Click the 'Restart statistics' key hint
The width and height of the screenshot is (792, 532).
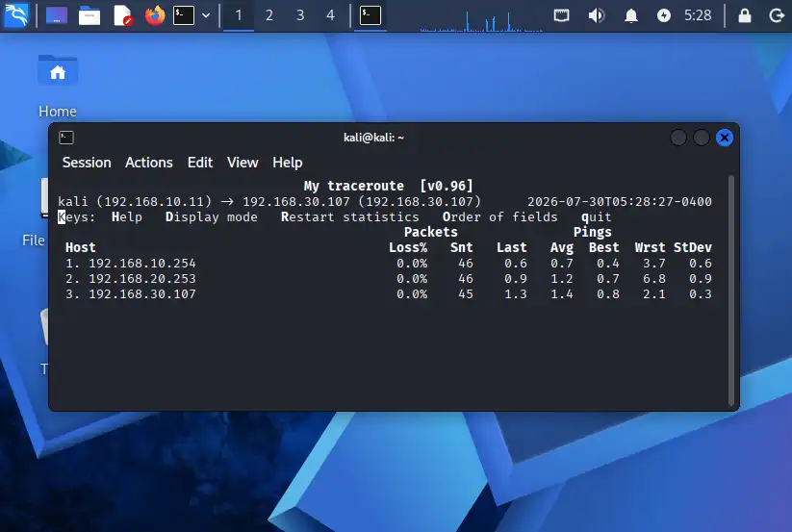(x=350, y=217)
